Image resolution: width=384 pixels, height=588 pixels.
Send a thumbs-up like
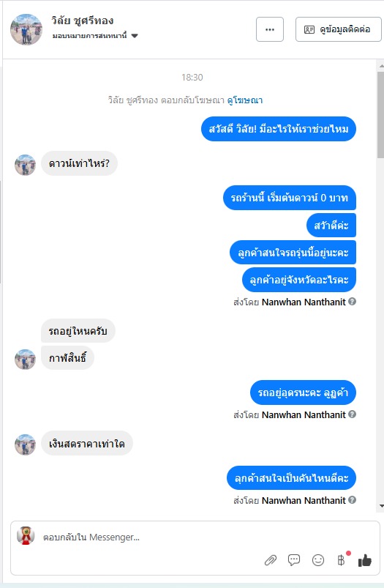click(x=365, y=560)
